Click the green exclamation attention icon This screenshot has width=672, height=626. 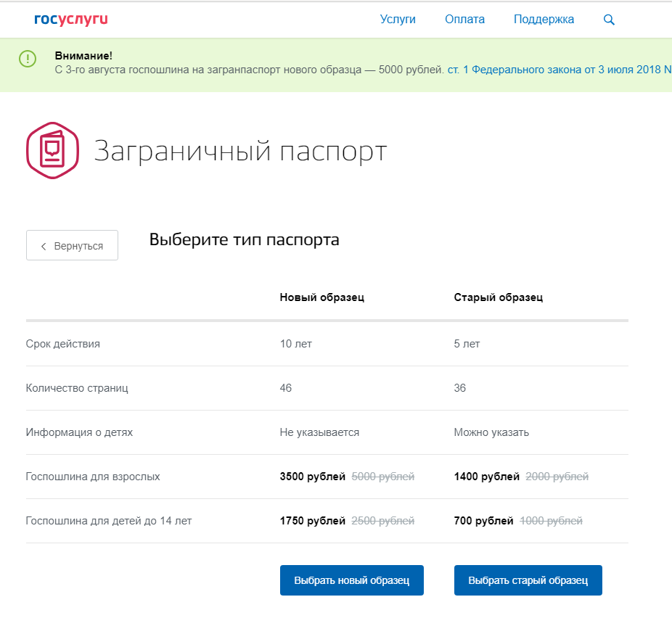pos(28,59)
